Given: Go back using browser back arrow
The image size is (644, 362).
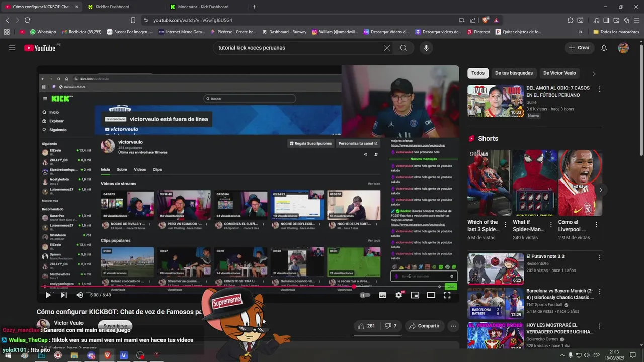Looking at the screenshot, I should 7,20.
